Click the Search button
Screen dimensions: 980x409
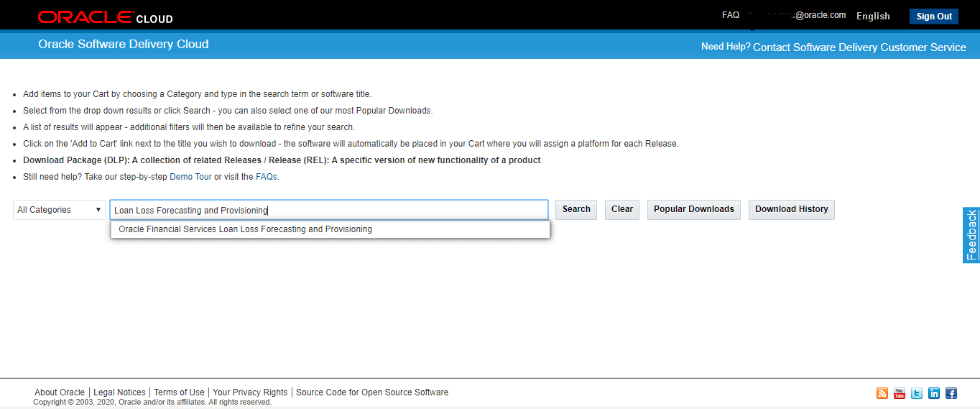[x=576, y=209]
